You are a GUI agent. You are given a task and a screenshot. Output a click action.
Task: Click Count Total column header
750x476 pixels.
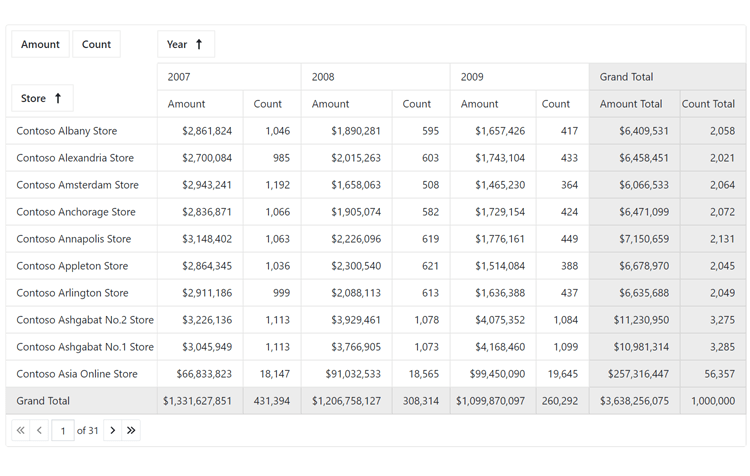(x=708, y=104)
